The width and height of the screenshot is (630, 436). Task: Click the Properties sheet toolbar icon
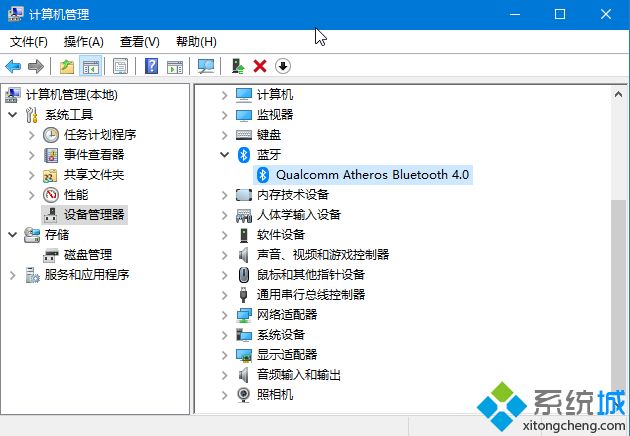pyautogui.click(x=120, y=66)
